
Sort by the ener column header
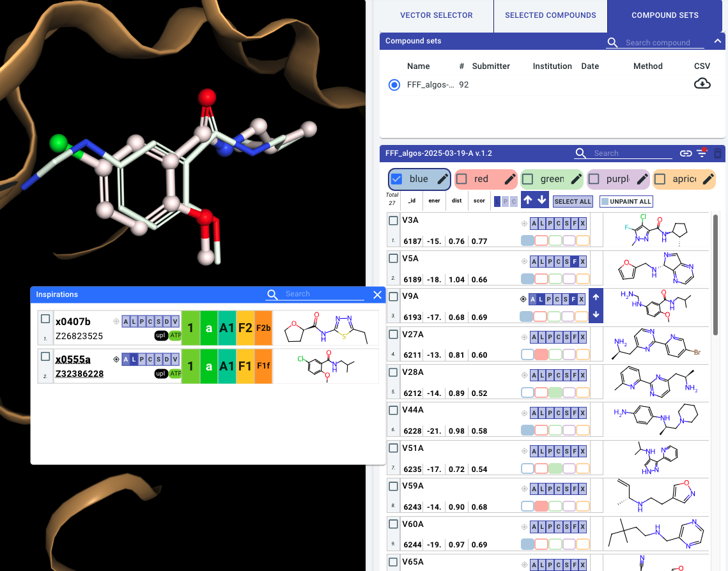coord(434,201)
